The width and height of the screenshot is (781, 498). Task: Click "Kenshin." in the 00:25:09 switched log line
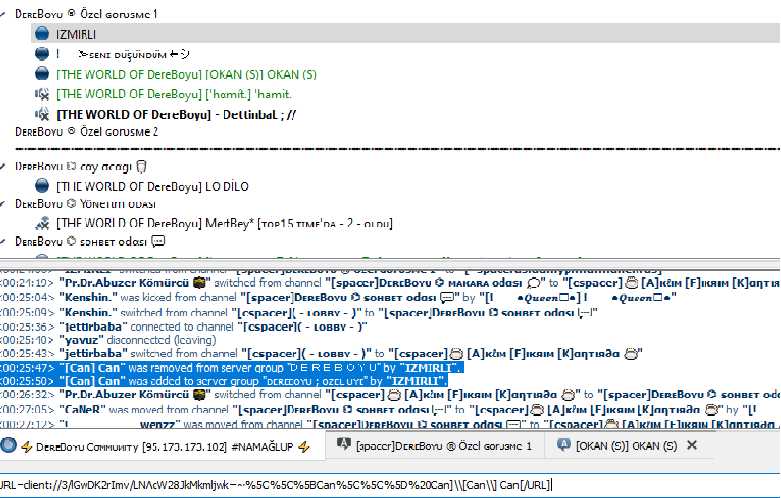[x=89, y=313]
